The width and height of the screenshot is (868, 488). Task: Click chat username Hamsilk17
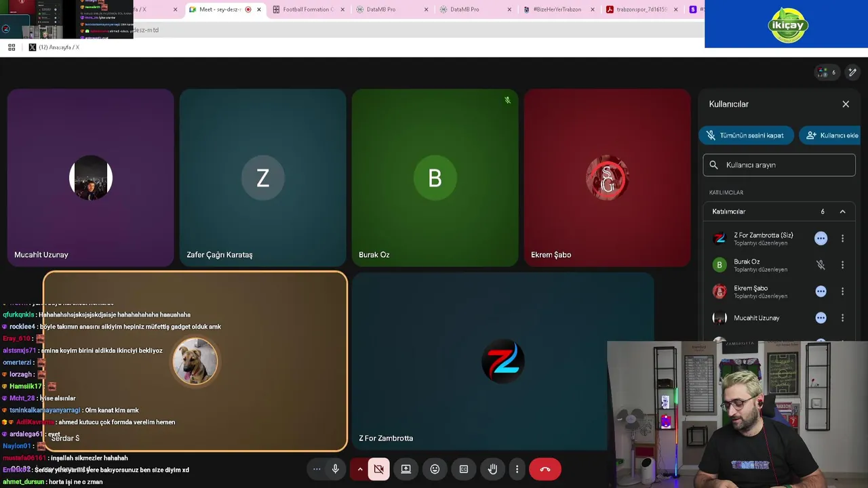[x=26, y=386]
